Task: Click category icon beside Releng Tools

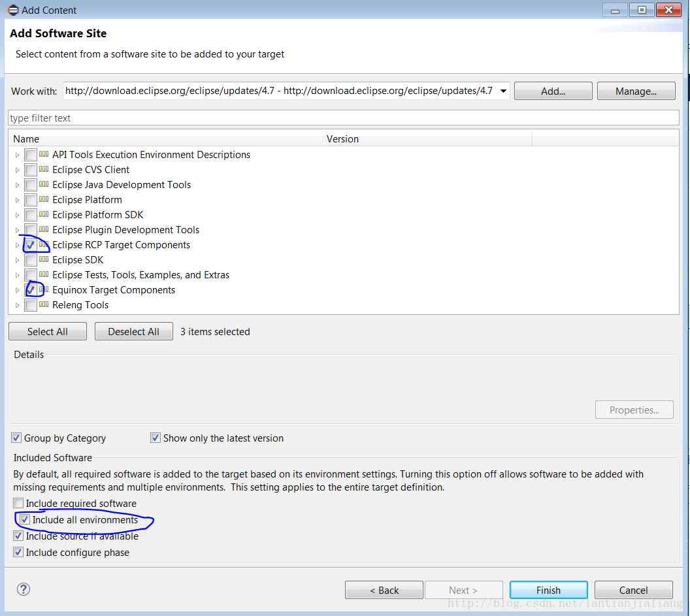Action: 44,304
